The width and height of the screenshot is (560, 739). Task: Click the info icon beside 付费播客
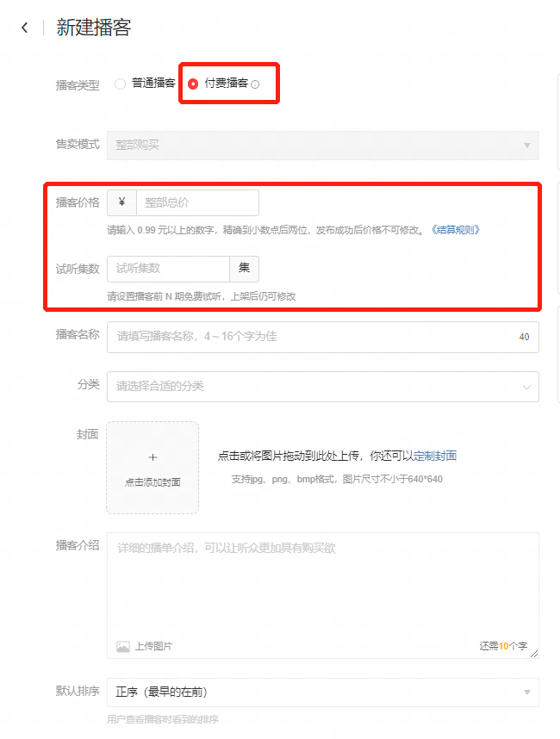click(255, 84)
